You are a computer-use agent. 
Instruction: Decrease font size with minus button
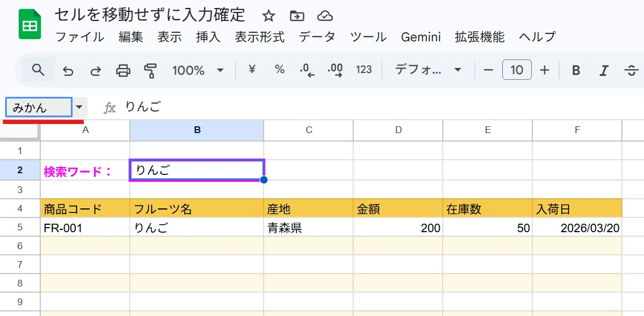click(x=488, y=70)
